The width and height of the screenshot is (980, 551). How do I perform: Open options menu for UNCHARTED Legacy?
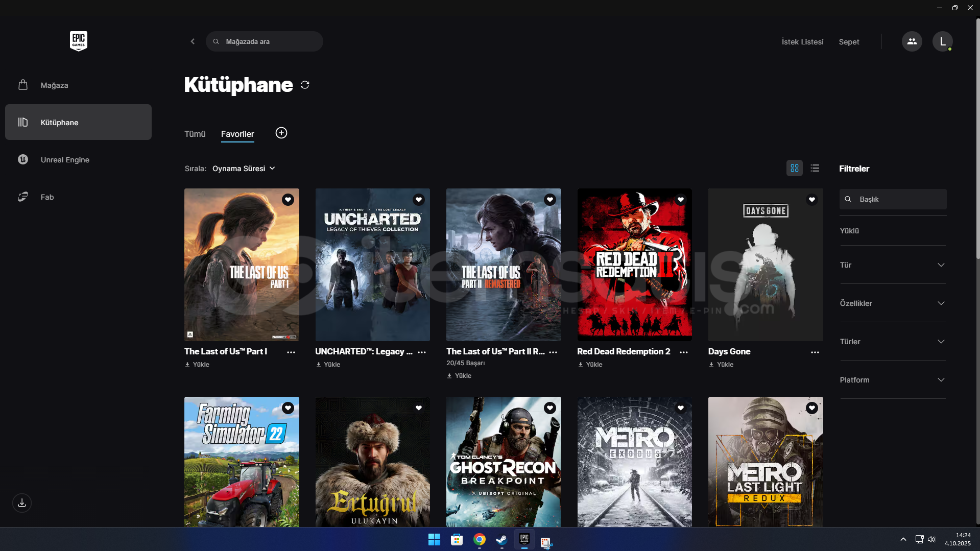click(422, 352)
